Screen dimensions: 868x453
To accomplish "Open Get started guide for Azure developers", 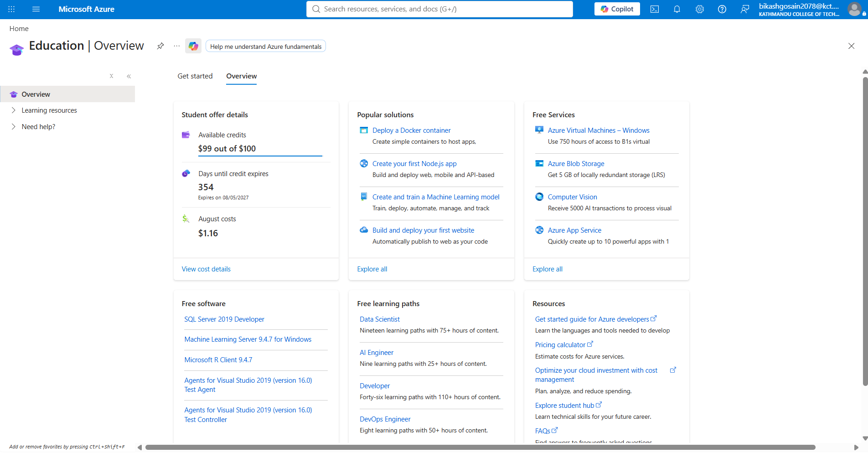I will pos(596,319).
